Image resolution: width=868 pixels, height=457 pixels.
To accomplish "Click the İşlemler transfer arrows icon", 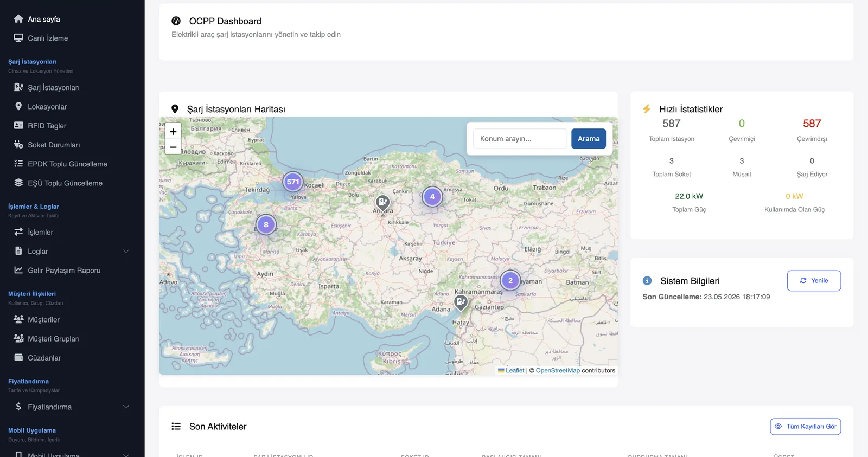I will point(18,232).
